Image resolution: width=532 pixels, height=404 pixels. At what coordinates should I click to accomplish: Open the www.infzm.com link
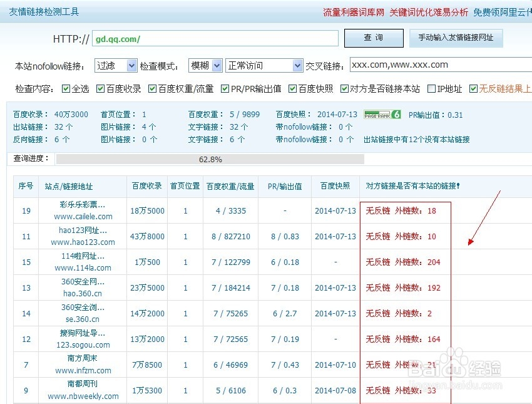point(83,370)
